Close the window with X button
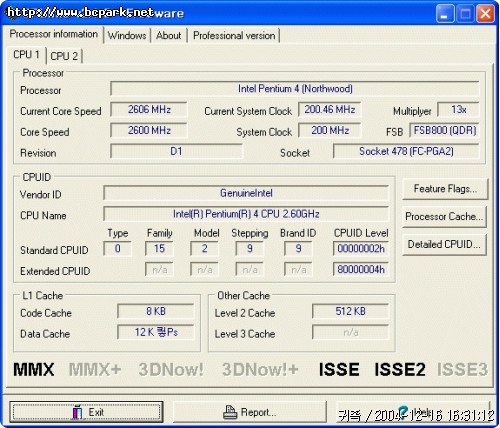This screenshot has height=428, width=500. (485, 14)
